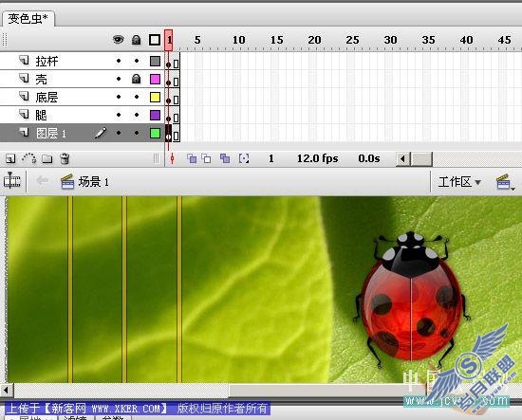
Task: Click gray outline color swatch of 拉杆 layer
Action: click(155, 62)
